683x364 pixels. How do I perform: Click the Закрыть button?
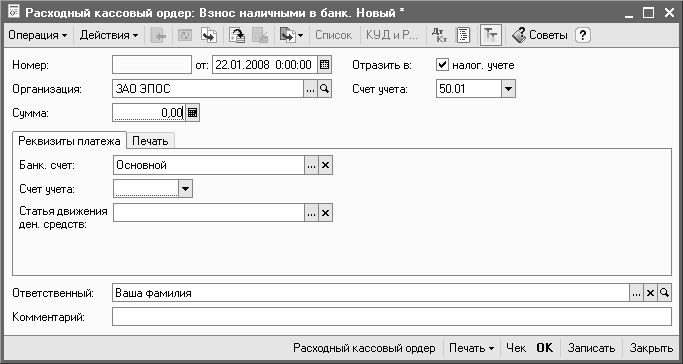pos(651,348)
